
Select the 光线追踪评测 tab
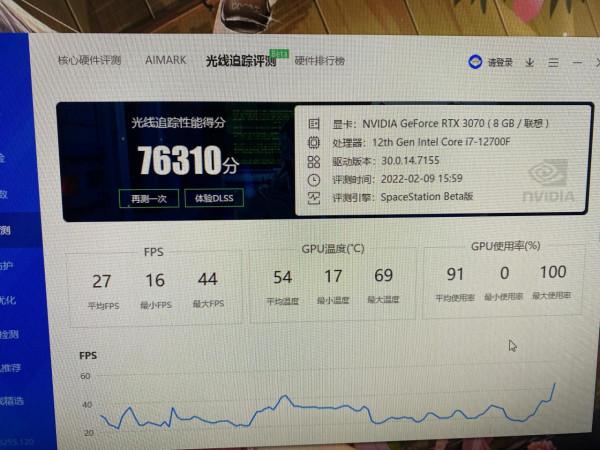coord(241,61)
